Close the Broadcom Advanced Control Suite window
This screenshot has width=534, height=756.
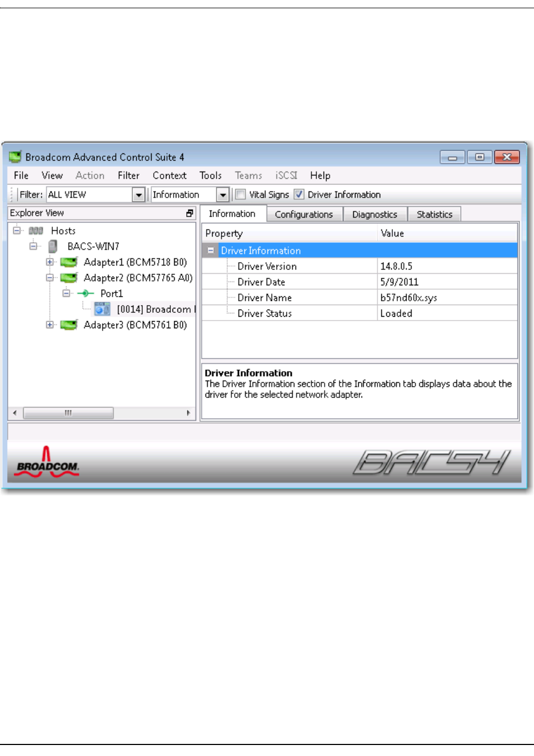507,157
